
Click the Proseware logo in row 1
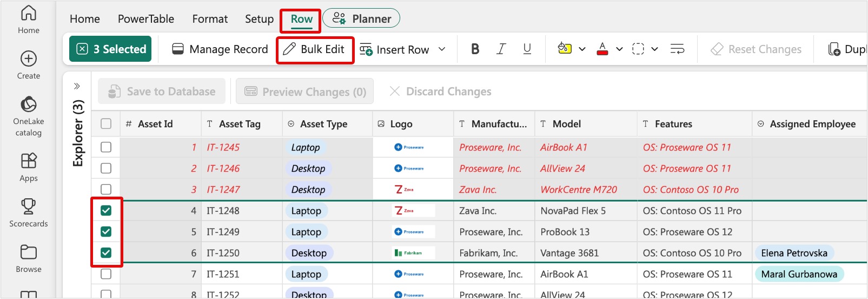(x=409, y=147)
